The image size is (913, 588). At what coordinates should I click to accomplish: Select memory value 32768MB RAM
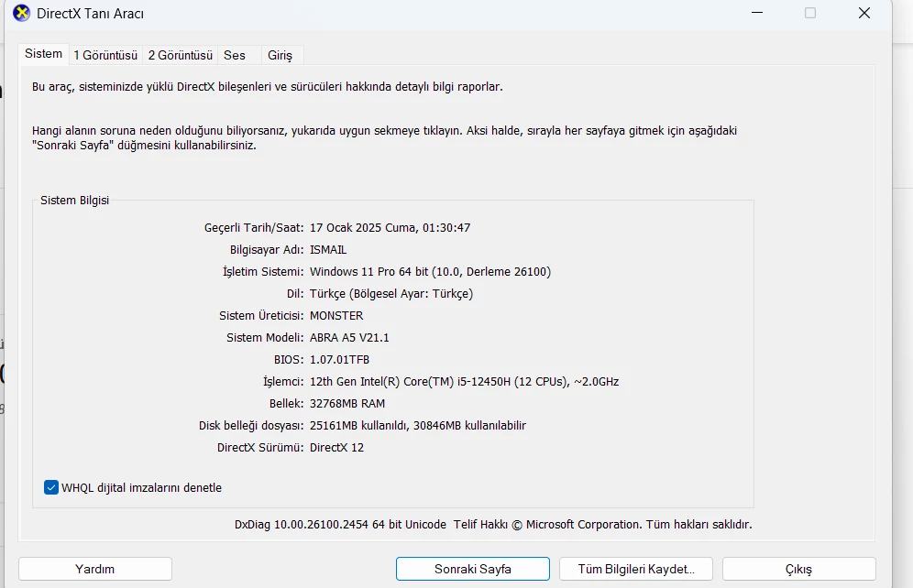point(347,404)
